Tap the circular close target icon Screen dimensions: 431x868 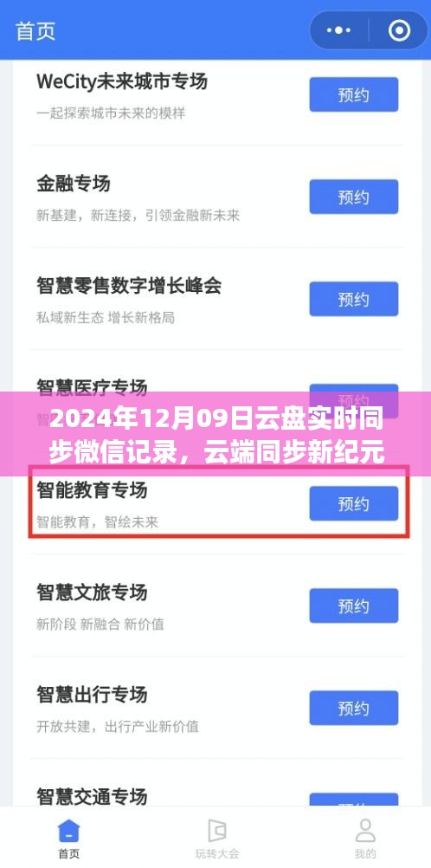pos(399,30)
